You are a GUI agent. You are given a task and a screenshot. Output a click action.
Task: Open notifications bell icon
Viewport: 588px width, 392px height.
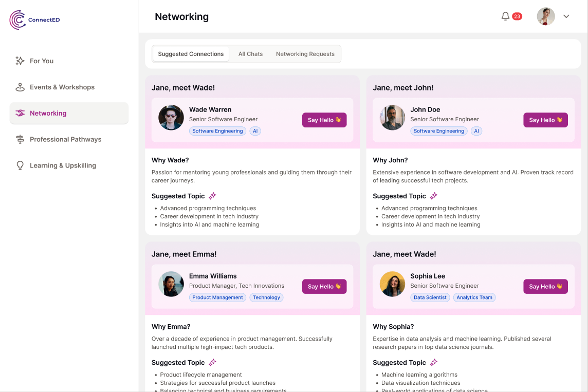tap(505, 16)
